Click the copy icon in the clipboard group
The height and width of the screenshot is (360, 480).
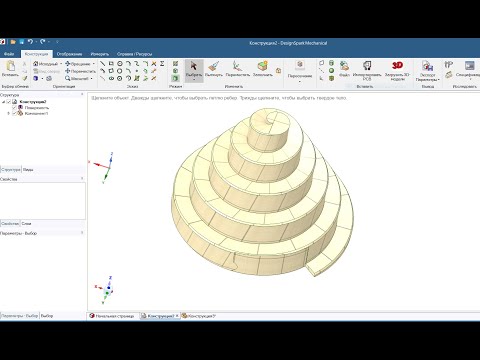[25, 71]
